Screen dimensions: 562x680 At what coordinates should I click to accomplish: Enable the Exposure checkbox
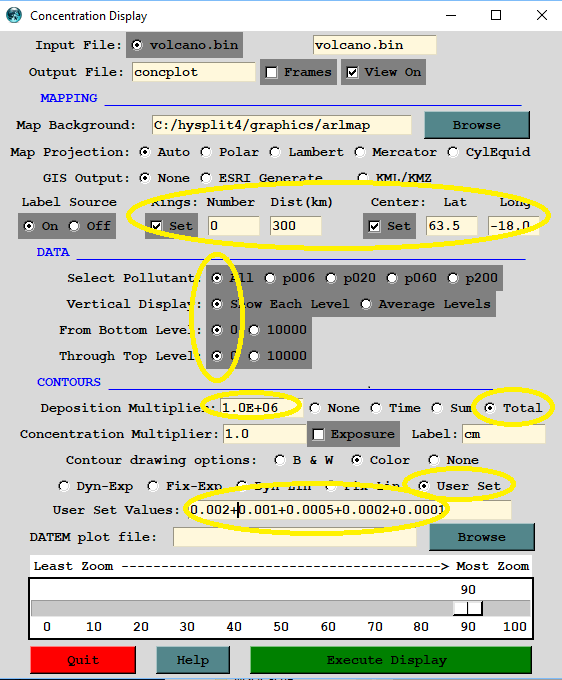click(318, 434)
